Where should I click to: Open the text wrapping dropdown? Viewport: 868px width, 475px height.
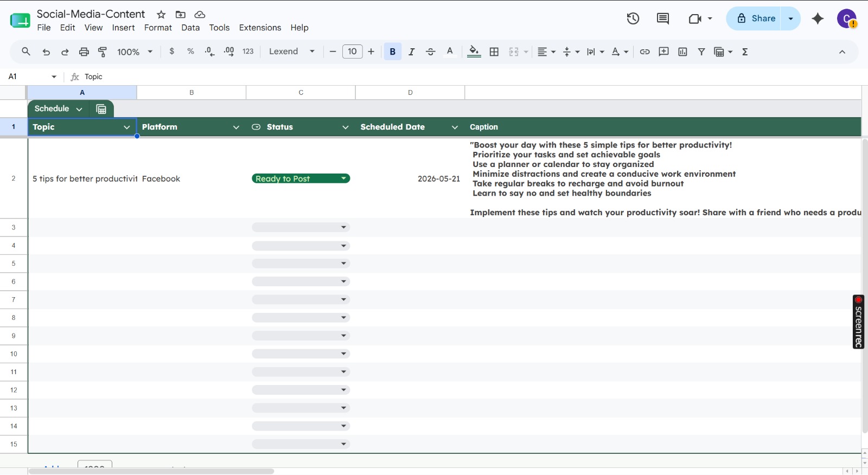(x=595, y=52)
